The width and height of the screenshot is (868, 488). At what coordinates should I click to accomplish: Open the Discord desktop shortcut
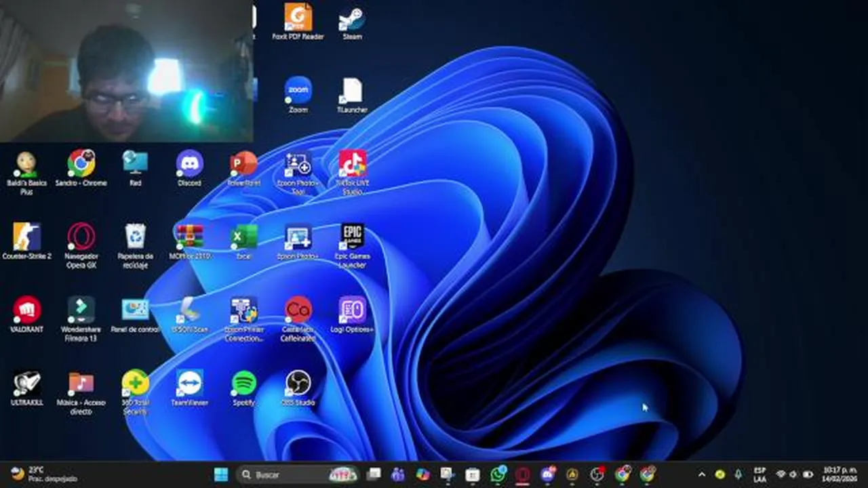click(189, 167)
